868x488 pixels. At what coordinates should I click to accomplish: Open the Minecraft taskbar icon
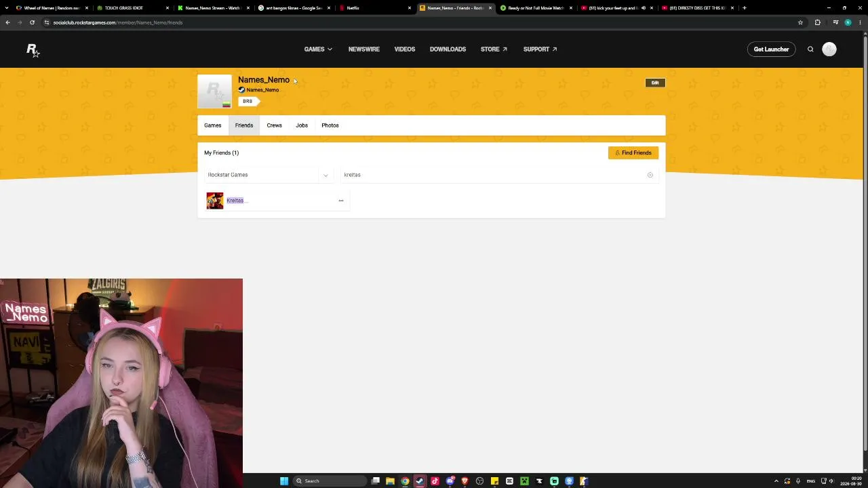pyautogui.click(x=524, y=481)
